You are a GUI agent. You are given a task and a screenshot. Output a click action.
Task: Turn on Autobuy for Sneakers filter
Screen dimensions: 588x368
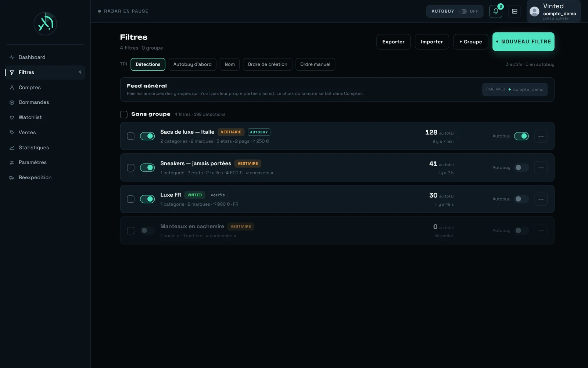pos(521,167)
